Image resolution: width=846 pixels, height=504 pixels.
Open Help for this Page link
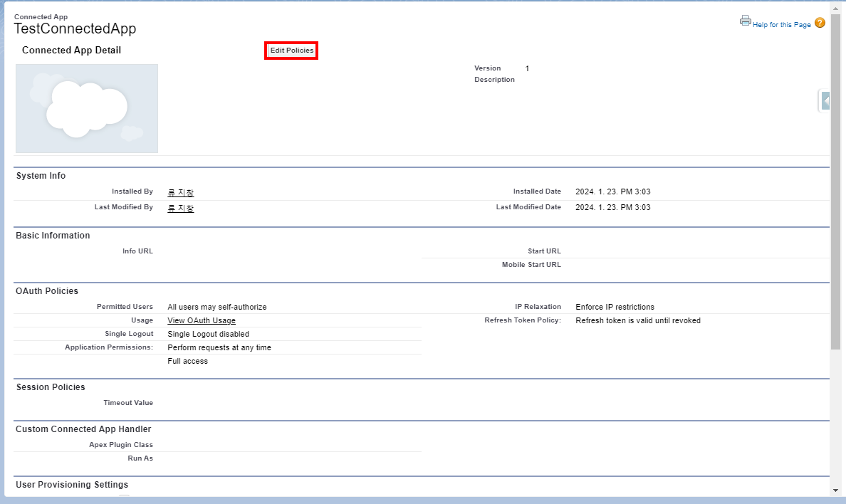pos(781,25)
